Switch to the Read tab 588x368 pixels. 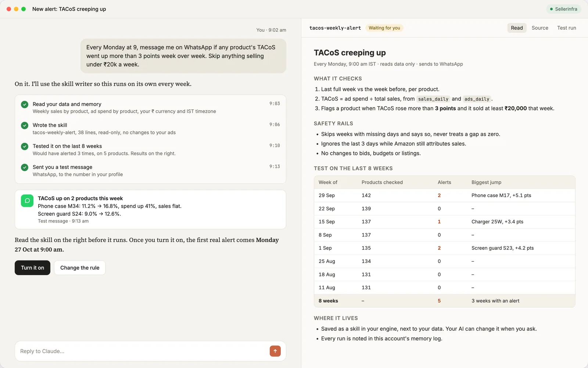517,28
